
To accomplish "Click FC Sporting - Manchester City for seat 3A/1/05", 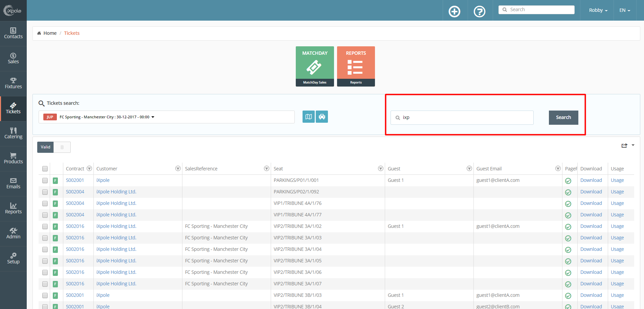I will (x=216, y=261).
